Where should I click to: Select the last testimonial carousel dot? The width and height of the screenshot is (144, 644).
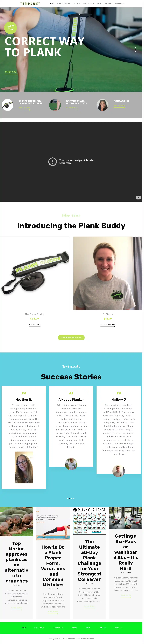pos(74,498)
